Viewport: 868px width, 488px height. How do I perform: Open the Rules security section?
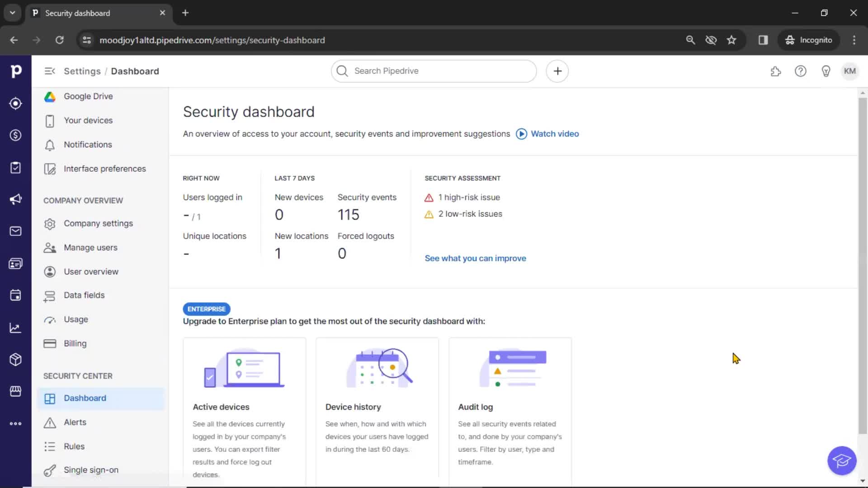point(74,446)
